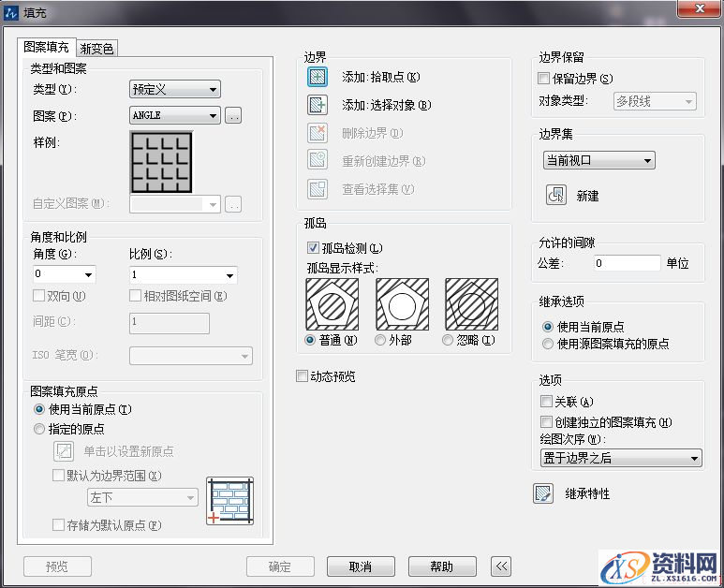724x588 pixels.
Task: Click the 公差 (tolerance) input field
Action: coord(628,263)
